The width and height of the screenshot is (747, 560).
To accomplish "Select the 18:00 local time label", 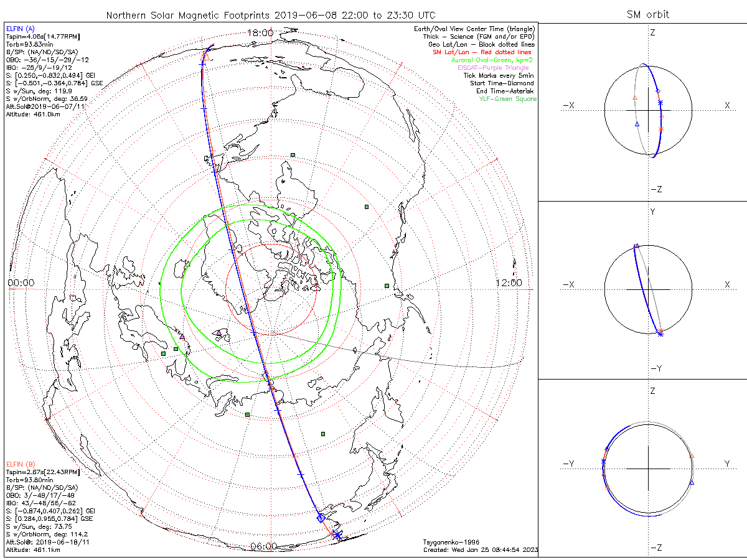I will click(x=260, y=32).
